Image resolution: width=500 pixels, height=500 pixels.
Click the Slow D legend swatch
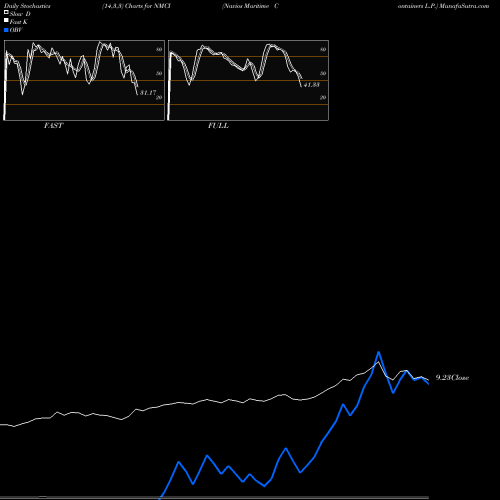pyautogui.click(x=6, y=12)
